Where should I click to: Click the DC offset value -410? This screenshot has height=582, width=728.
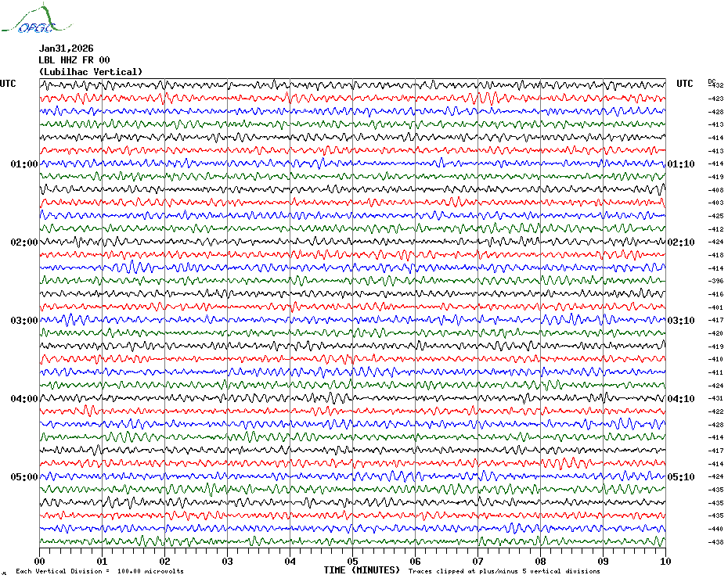tap(716, 359)
